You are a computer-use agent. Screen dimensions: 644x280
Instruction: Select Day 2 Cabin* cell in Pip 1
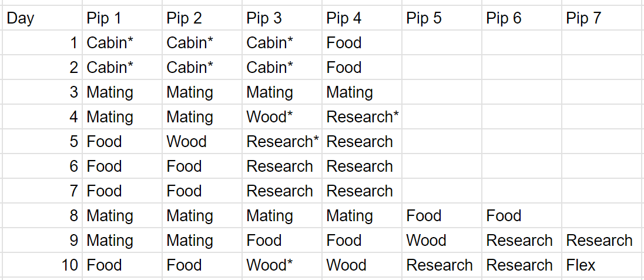(122, 68)
